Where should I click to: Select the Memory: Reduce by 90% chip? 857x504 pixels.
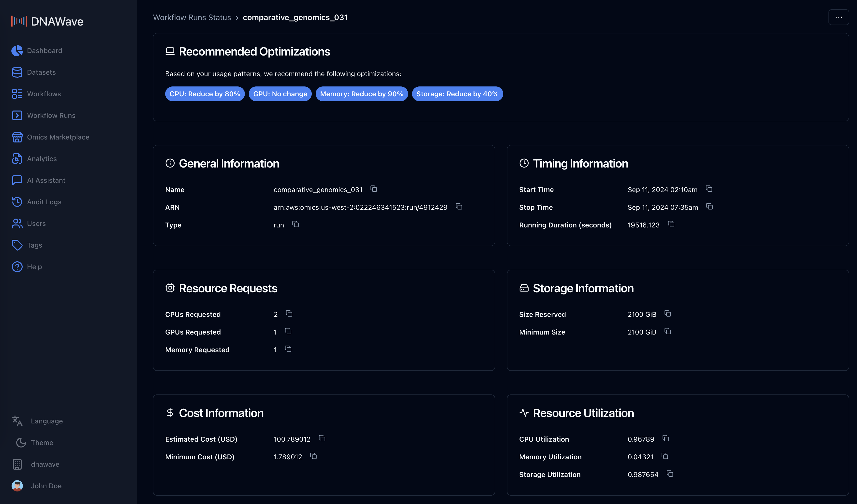click(x=361, y=94)
